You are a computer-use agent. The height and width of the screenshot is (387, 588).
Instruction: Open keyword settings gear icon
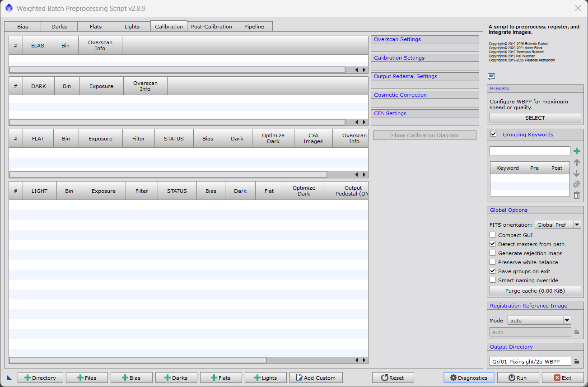(577, 184)
